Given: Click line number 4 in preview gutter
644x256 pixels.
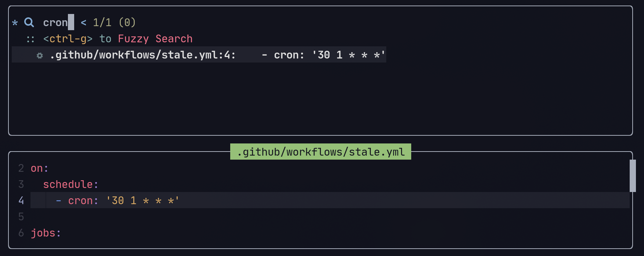Looking at the screenshot, I should [x=21, y=200].
